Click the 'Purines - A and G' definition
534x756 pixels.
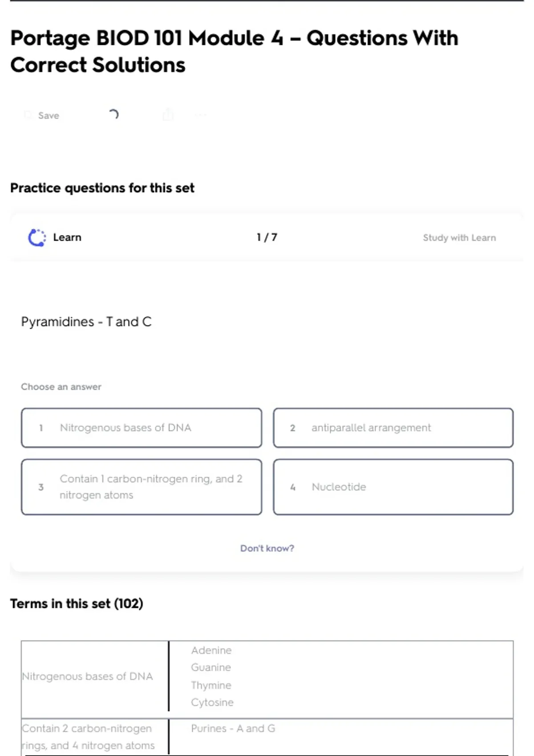[233, 728]
